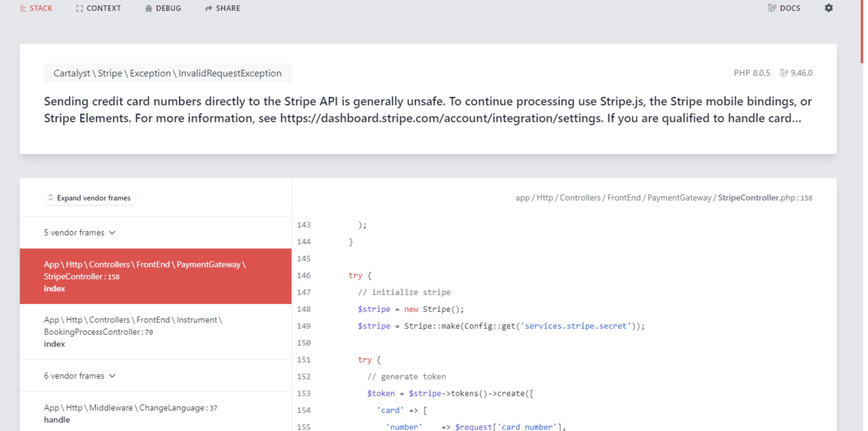Select the StripeController:158 stack frame
The image size is (868, 431).
[155, 276]
